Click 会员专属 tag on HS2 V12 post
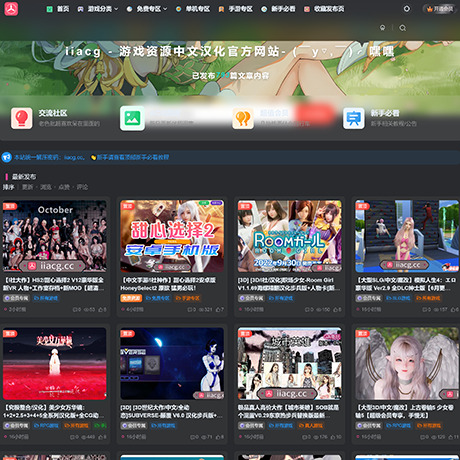 coord(16,298)
